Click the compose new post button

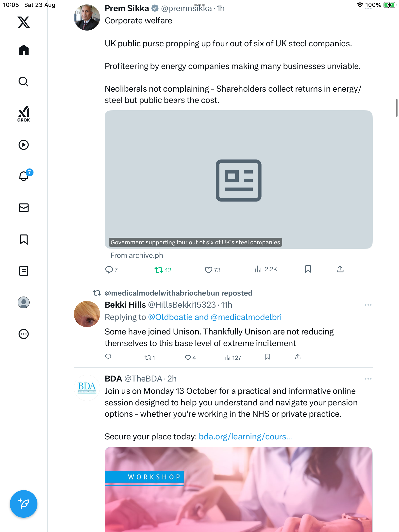point(24,504)
